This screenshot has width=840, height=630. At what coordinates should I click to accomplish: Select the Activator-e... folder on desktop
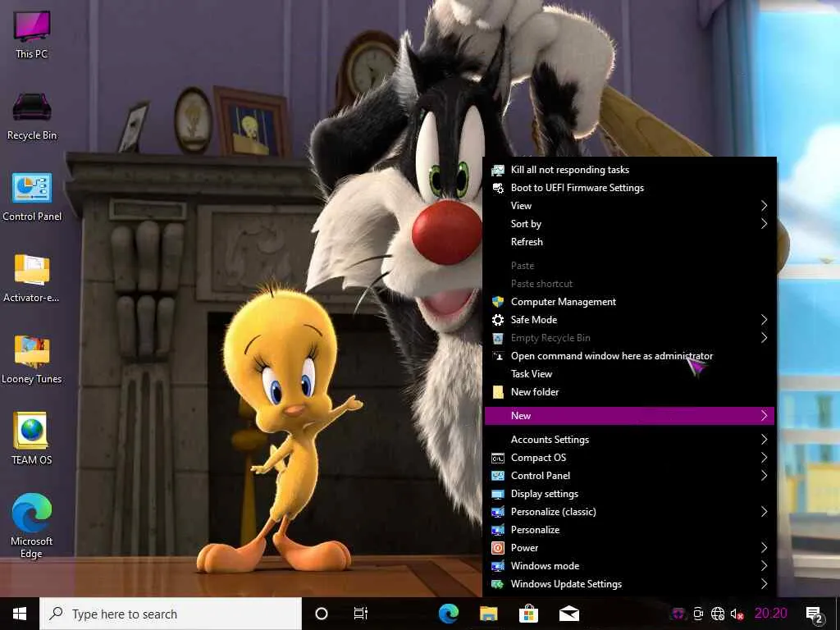coord(32,279)
